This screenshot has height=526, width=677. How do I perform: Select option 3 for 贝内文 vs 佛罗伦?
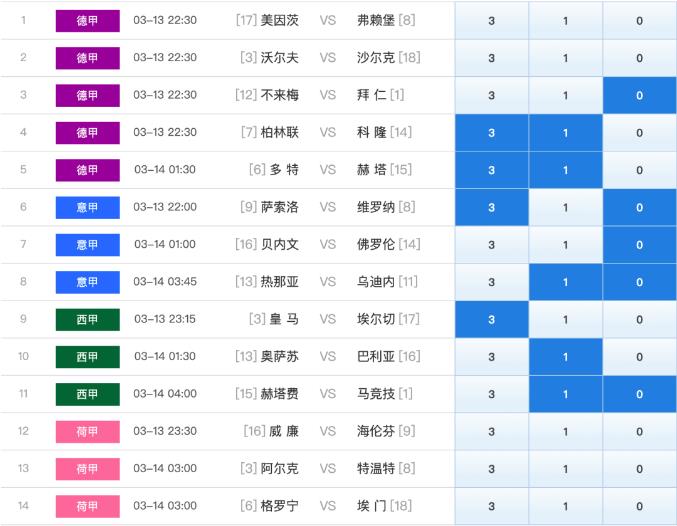pyautogui.click(x=492, y=245)
